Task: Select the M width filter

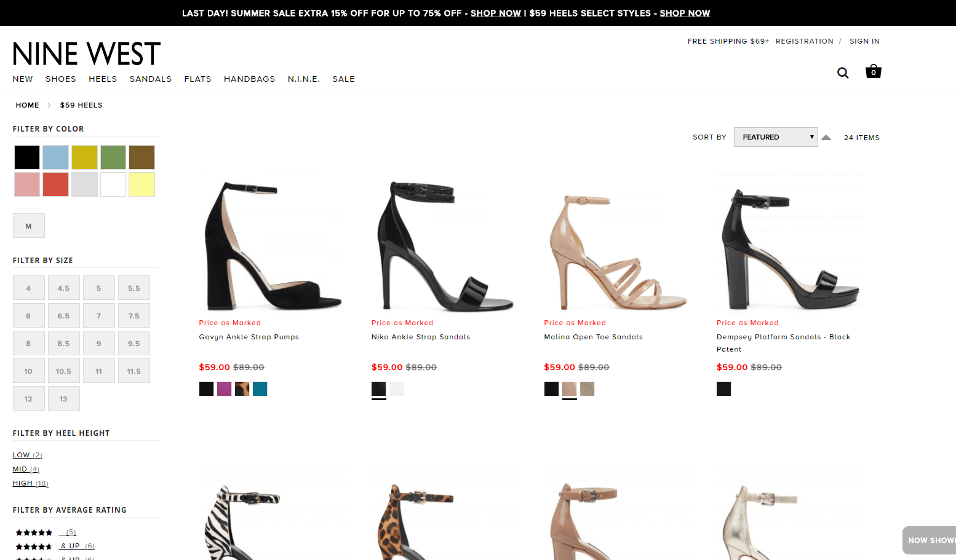Action: (x=29, y=226)
